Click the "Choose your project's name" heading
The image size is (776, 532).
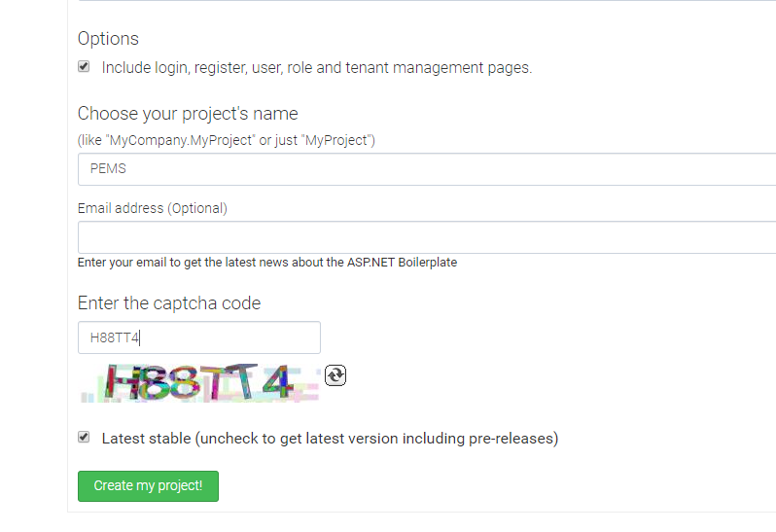pos(188,114)
